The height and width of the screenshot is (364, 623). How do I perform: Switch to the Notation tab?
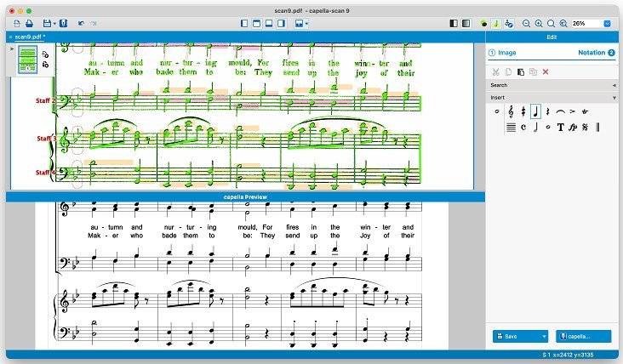[596, 53]
